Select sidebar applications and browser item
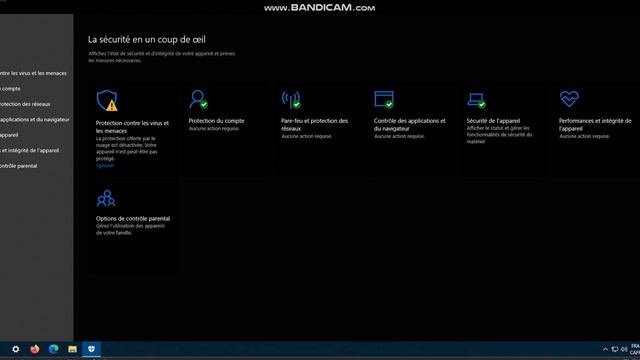Screen dimensions: 640x360 pos(35,120)
